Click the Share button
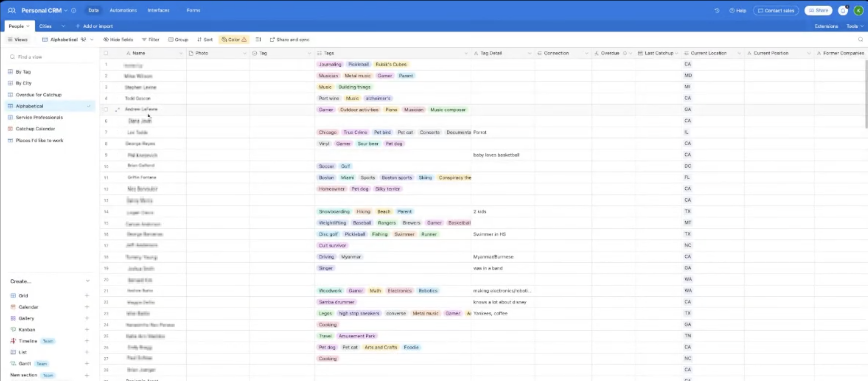Image resolution: width=868 pixels, height=381 pixels. pos(818,10)
